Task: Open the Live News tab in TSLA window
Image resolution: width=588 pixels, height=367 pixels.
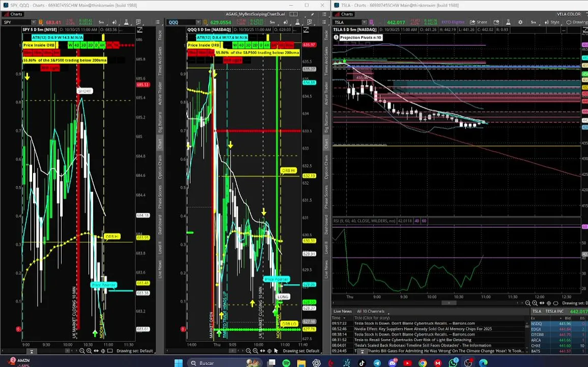Action: [343, 311]
